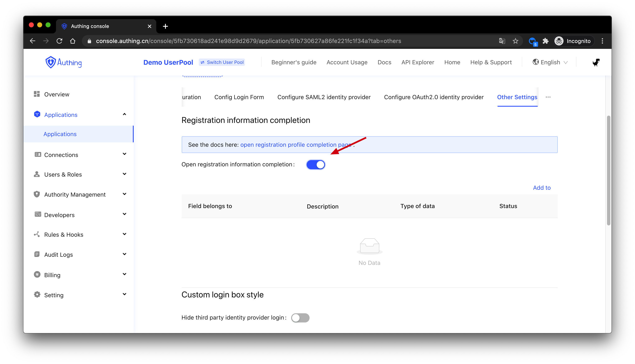Click the Rules & Hooks node icon
Viewport: 635px width, 364px height.
tap(37, 234)
